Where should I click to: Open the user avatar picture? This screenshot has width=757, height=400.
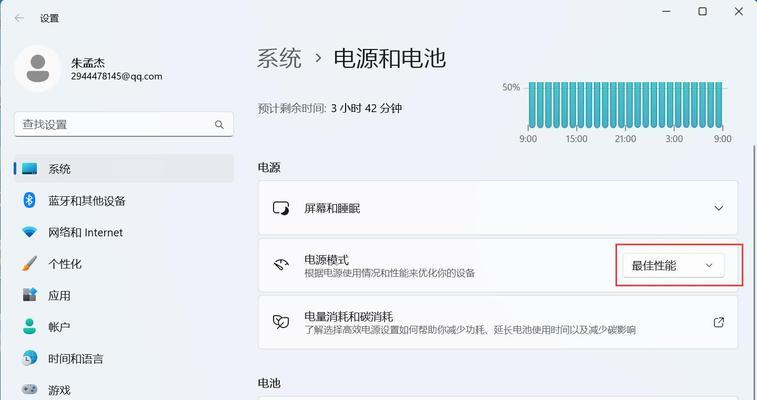tap(38, 69)
